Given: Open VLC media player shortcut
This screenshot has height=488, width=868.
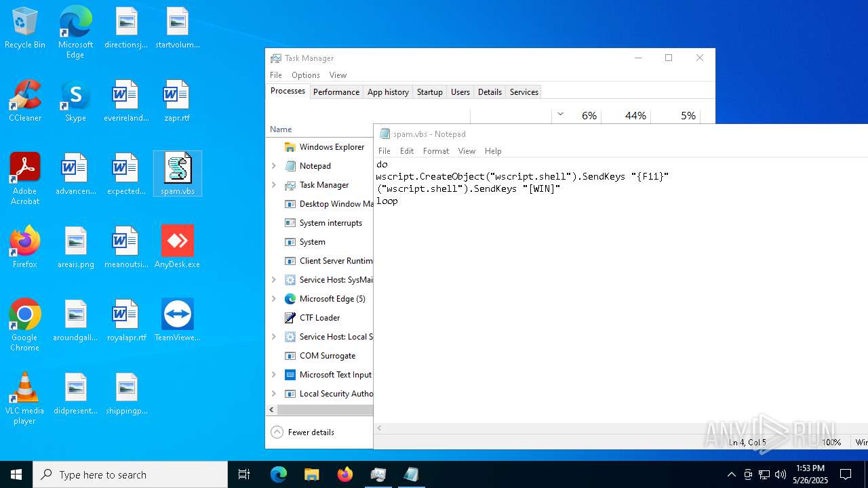Looking at the screenshot, I should [25, 399].
